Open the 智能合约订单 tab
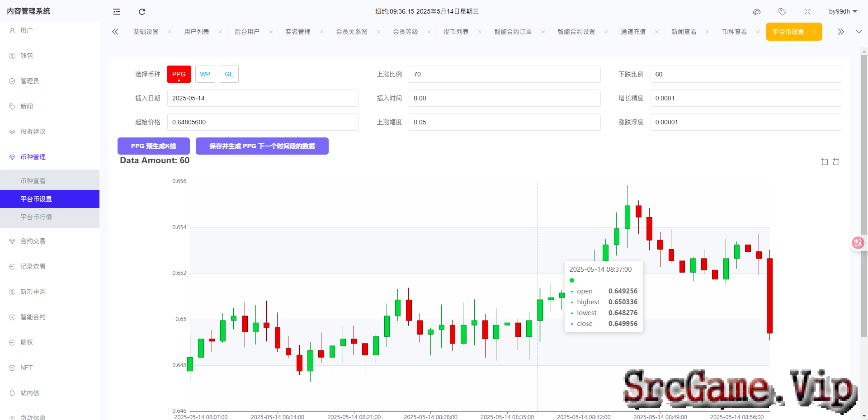Viewport: 868px width, 420px height. 513,32
